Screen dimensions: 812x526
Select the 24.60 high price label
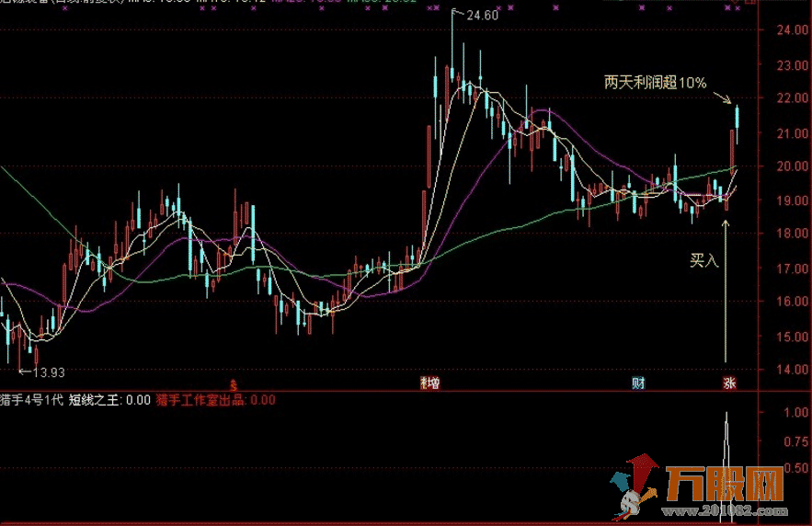point(482,15)
